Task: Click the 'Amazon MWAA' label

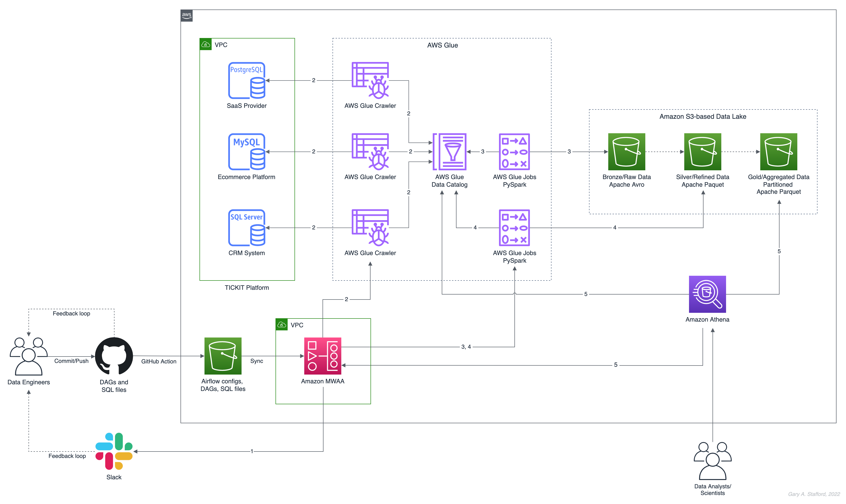Action: point(323,381)
